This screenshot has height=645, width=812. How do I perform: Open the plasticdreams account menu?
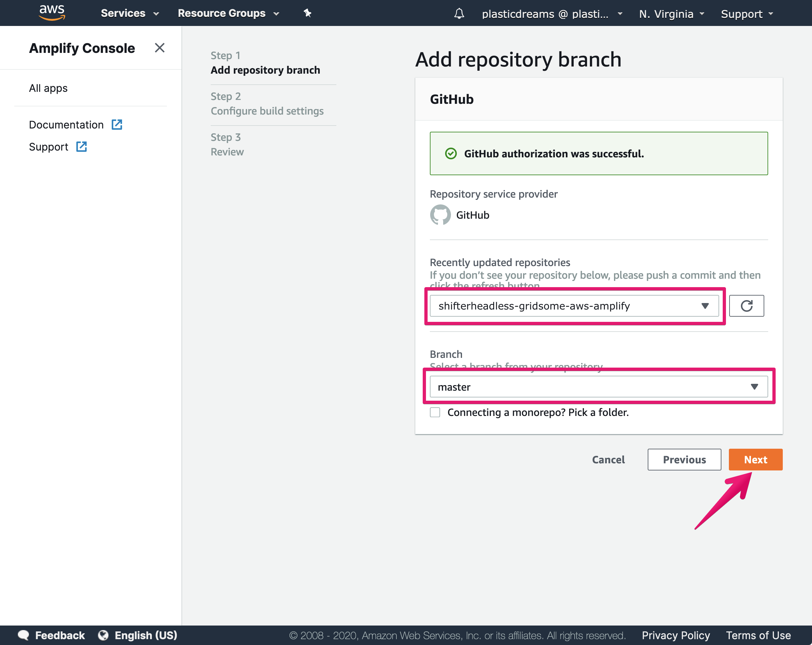[552, 14]
